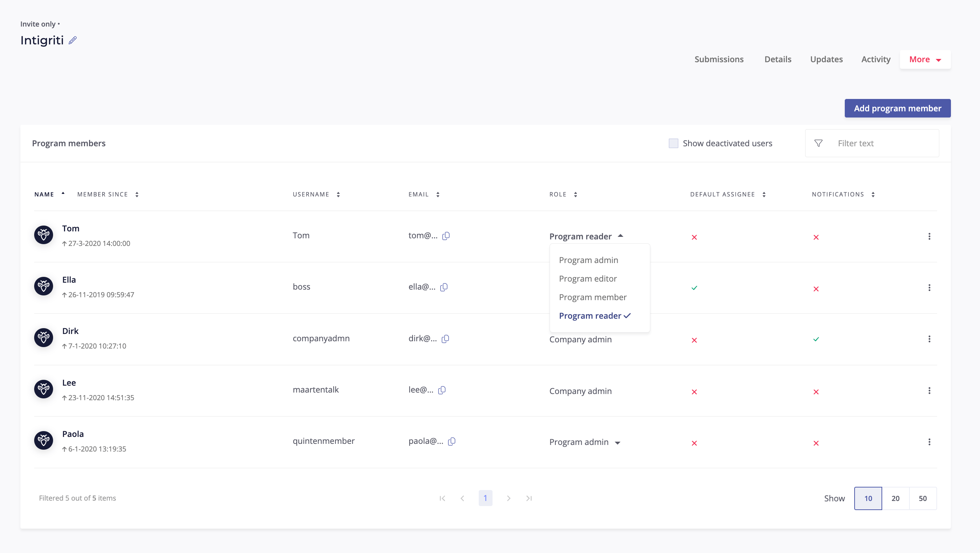The height and width of the screenshot is (553, 980).
Task: Enable Show deactivated users checkbox
Action: (x=673, y=143)
